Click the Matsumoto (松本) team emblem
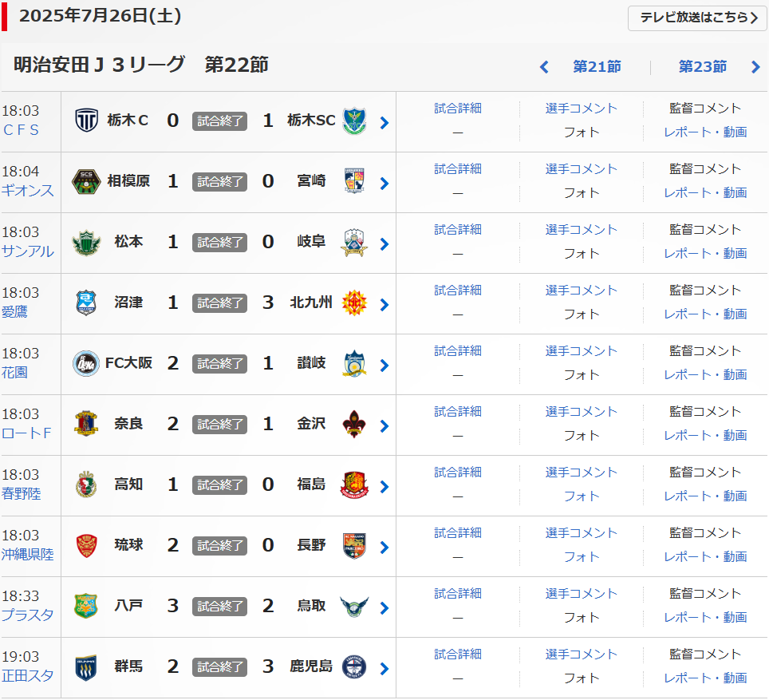The height and width of the screenshot is (700, 769). (86, 243)
